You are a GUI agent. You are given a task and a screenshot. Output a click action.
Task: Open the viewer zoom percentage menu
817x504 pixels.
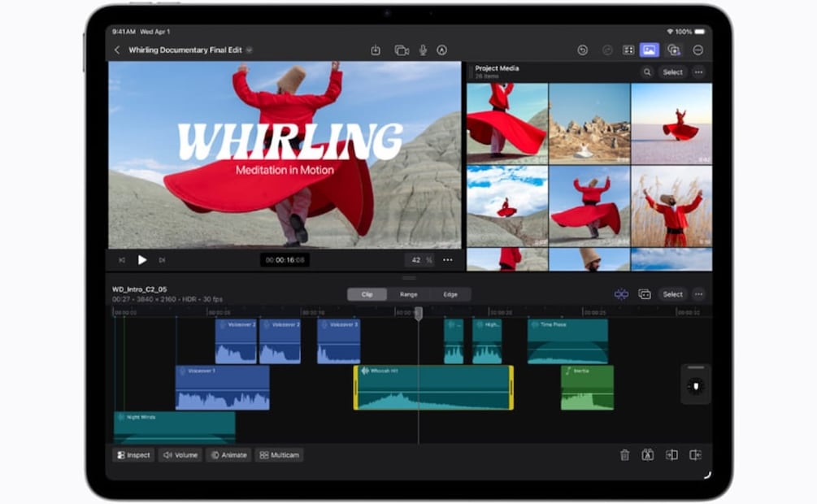(x=420, y=260)
